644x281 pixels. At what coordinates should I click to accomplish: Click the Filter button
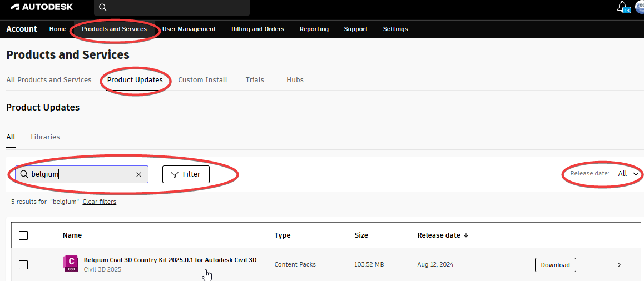[x=186, y=174]
